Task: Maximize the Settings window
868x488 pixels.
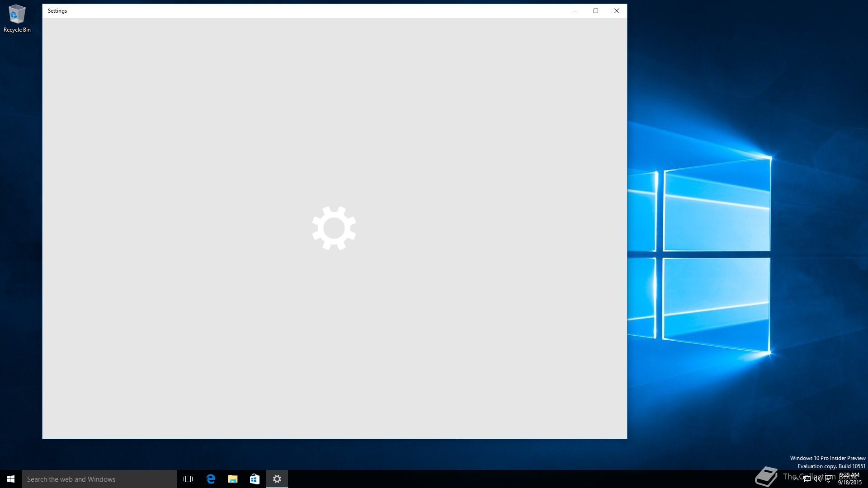Action: (x=596, y=11)
